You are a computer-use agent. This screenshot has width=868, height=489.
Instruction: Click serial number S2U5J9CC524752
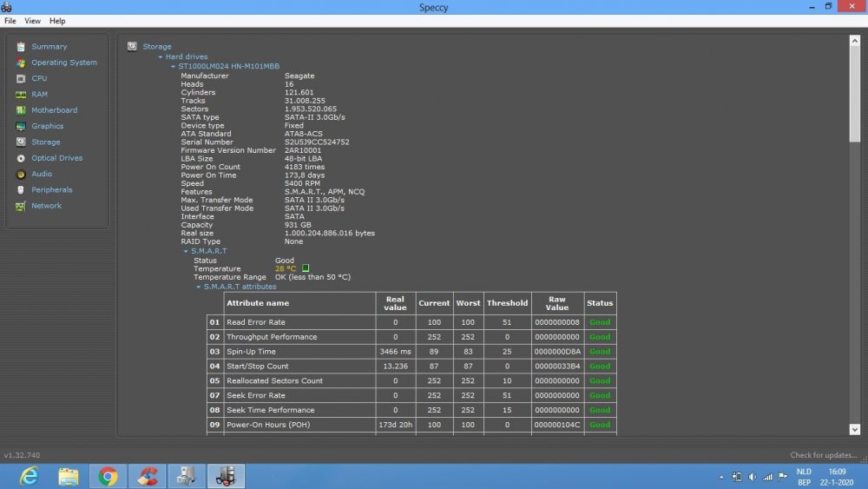pos(317,142)
